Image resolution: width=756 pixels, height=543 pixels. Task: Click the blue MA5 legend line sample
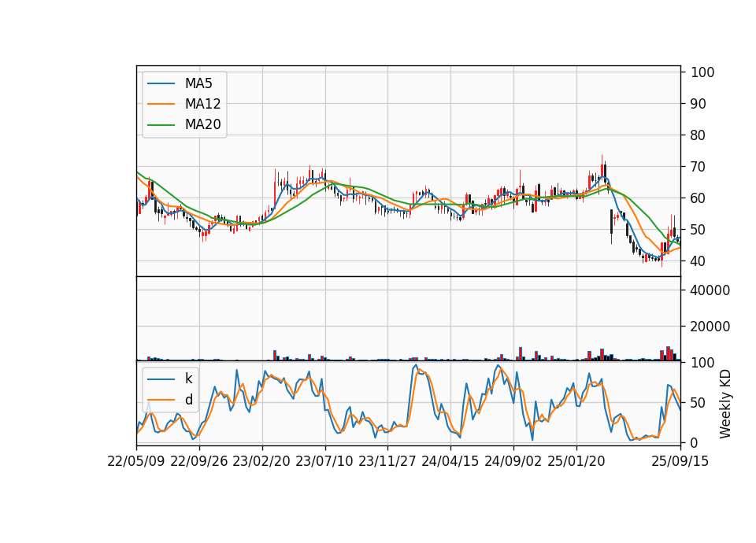(x=161, y=83)
